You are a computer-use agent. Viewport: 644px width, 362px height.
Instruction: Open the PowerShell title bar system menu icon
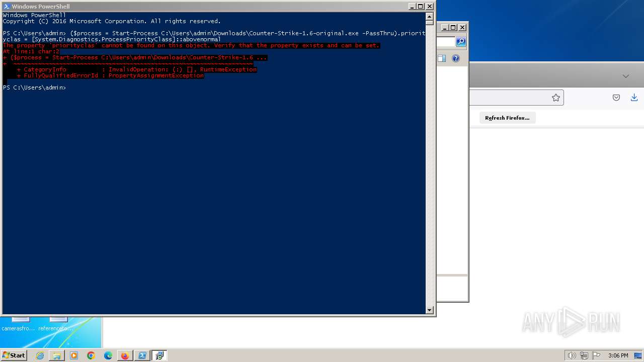pos(6,7)
